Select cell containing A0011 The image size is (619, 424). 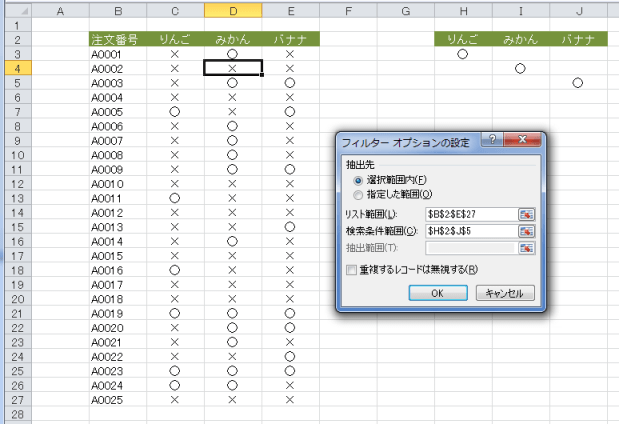[107, 198]
